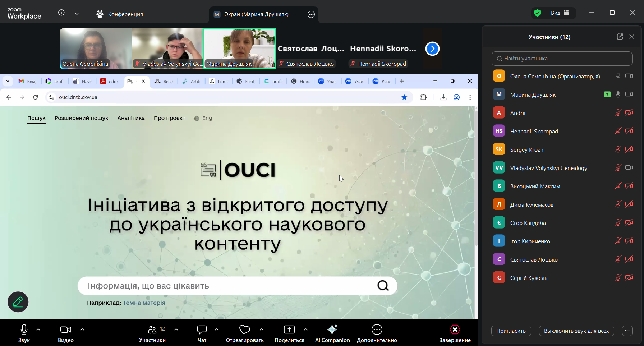Click the green annotation pencil button

pyautogui.click(x=18, y=302)
